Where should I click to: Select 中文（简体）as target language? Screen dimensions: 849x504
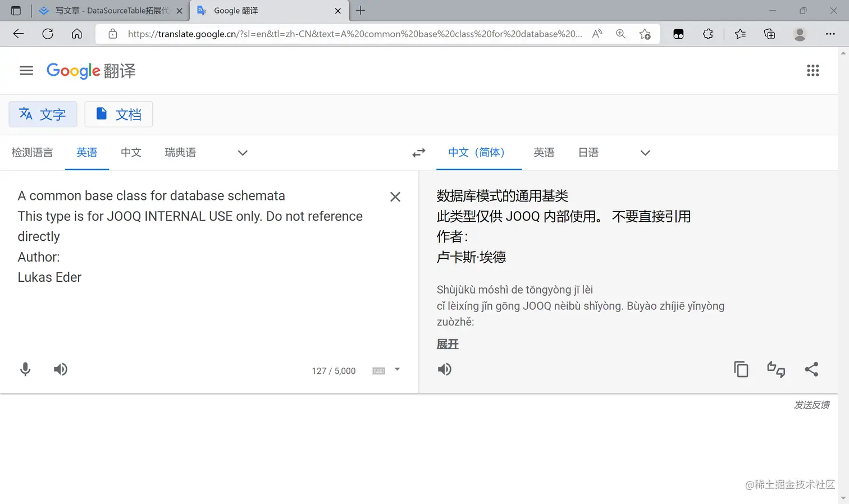[x=479, y=153]
